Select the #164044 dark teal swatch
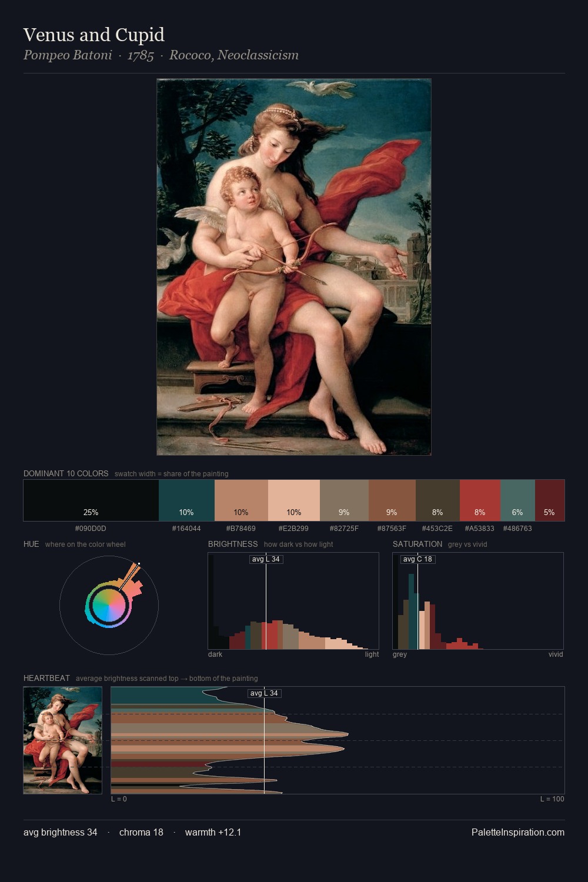Viewport: 588px width, 882px height. tap(186, 500)
